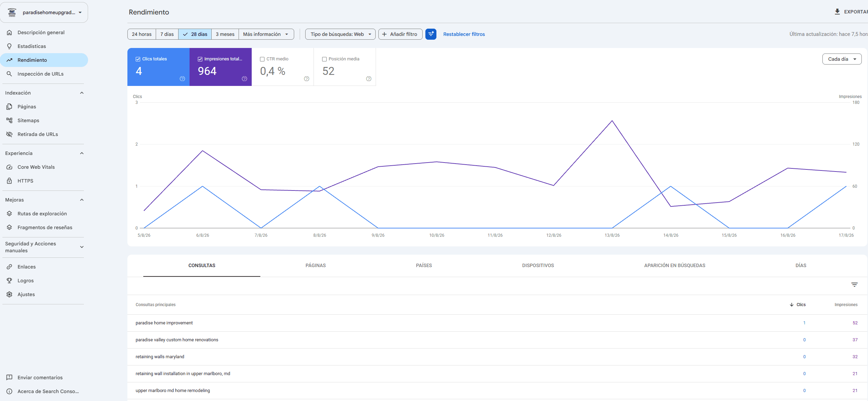Click the layers icon beside Fragmentos de reseñas

point(9,227)
